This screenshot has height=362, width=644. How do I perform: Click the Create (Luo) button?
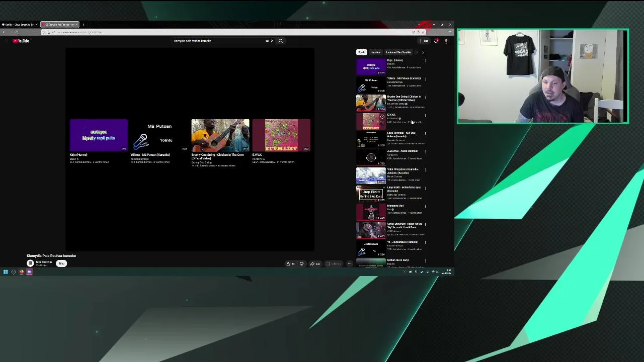[424, 41]
